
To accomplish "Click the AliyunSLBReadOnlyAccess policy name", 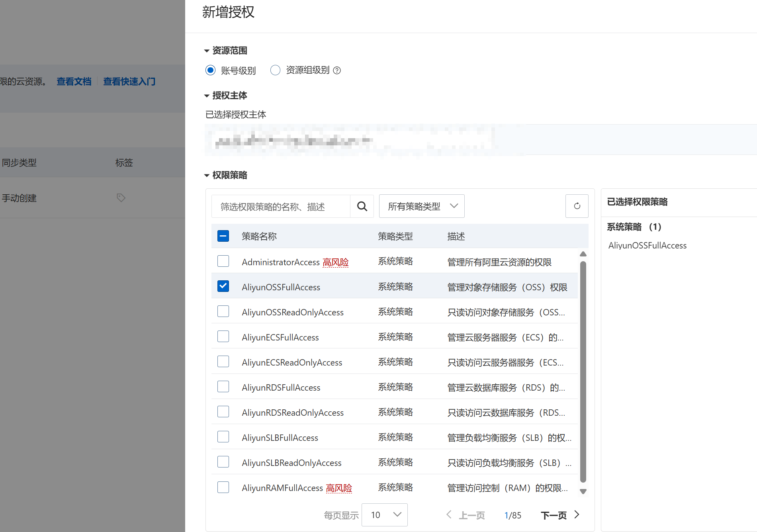I will pyautogui.click(x=291, y=463).
